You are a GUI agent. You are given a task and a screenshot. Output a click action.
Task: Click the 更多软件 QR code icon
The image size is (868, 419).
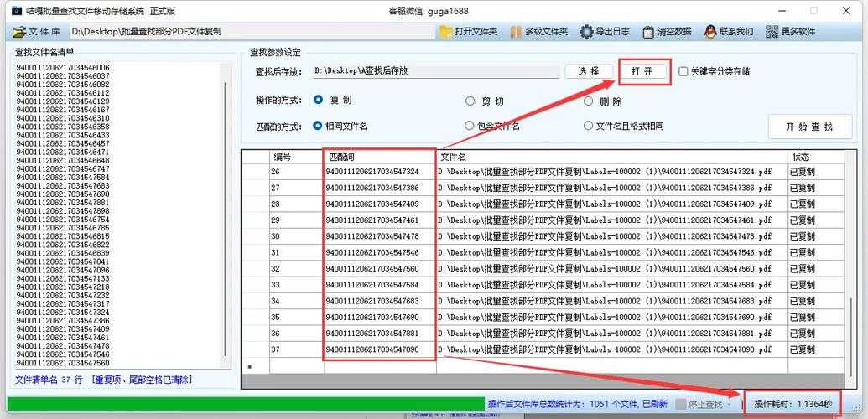coord(772,32)
